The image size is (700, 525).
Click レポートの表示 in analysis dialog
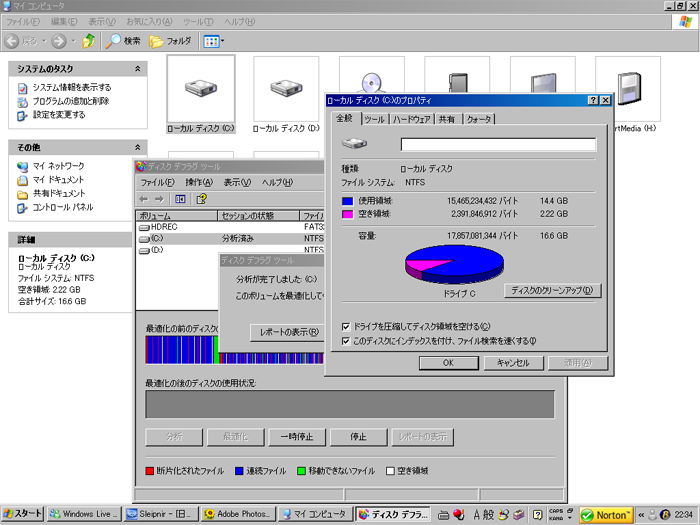(x=287, y=333)
